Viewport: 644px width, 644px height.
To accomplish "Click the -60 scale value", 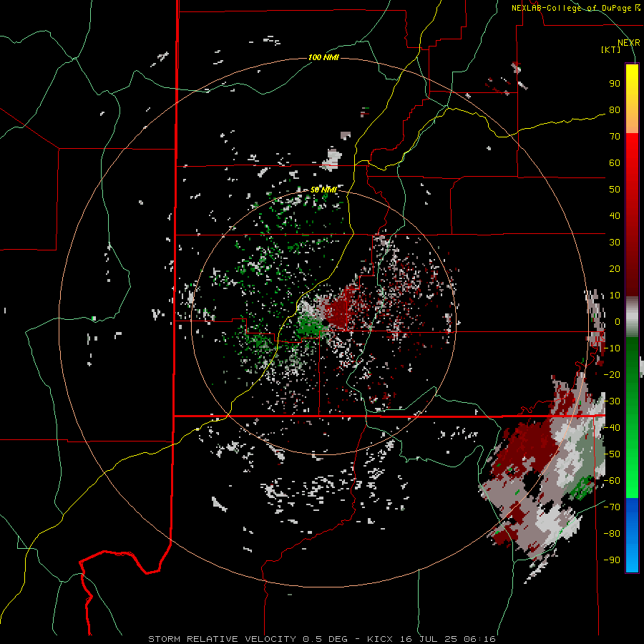I will (x=612, y=481).
